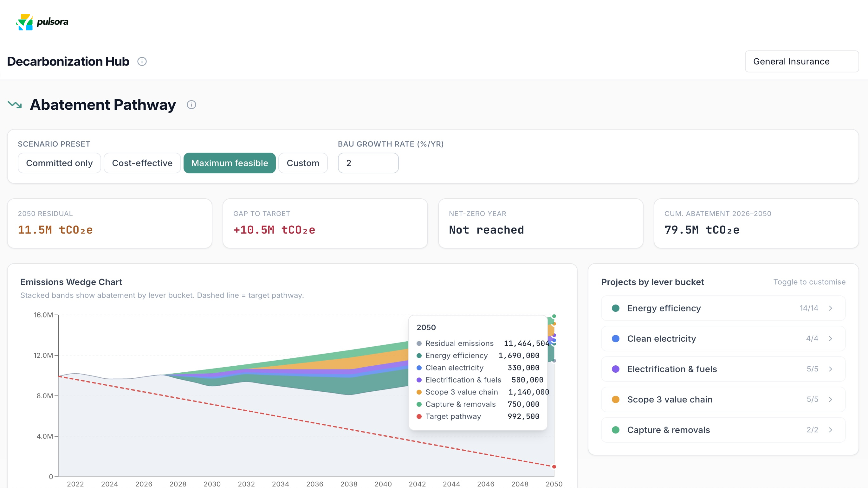The height and width of the screenshot is (488, 868).
Task: Click the Scope 3 value chain tooltip entry
Action: tap(483, 392)
